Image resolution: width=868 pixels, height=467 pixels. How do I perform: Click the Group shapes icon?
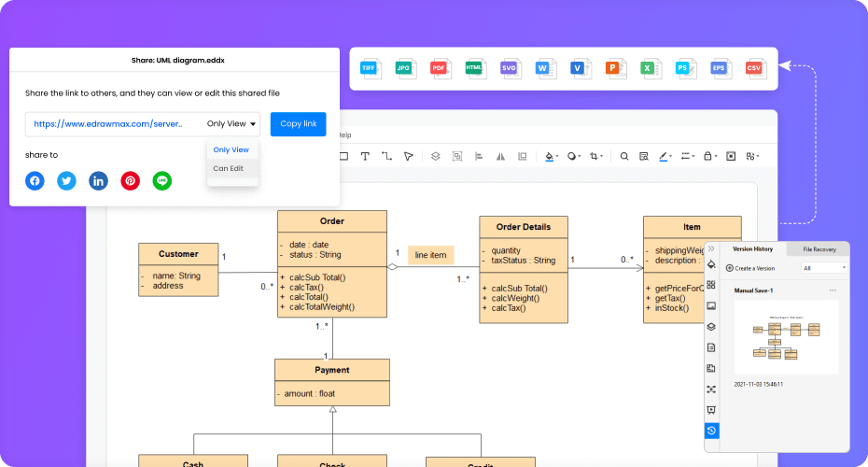click(x=457, y=156)
